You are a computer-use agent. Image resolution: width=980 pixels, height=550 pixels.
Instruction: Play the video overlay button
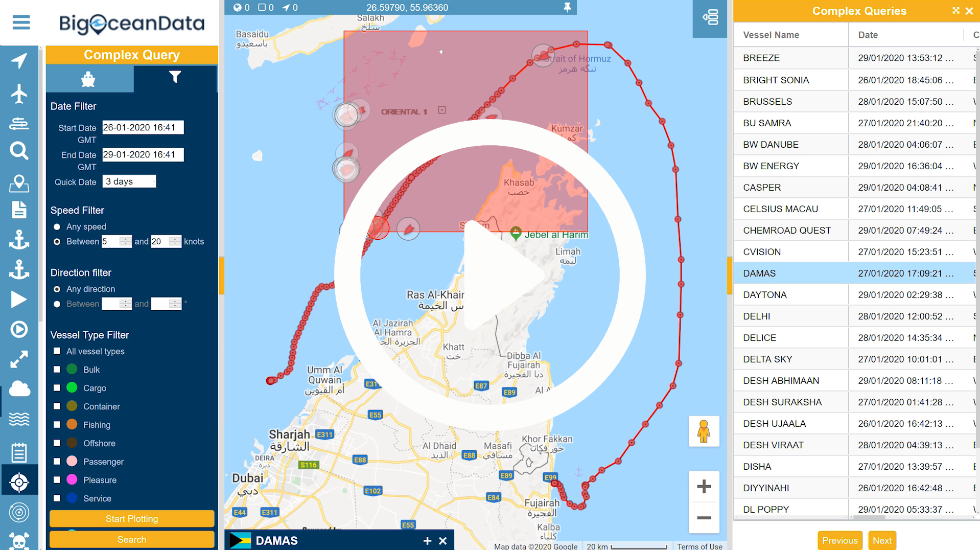(489, 275)
